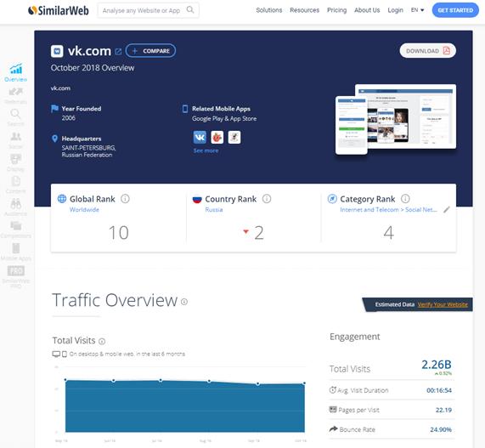Image resolution: width=485 pixels, height=448 pixels.
Task: Click the search magnifier icon
Action: [x=190, y=10]
